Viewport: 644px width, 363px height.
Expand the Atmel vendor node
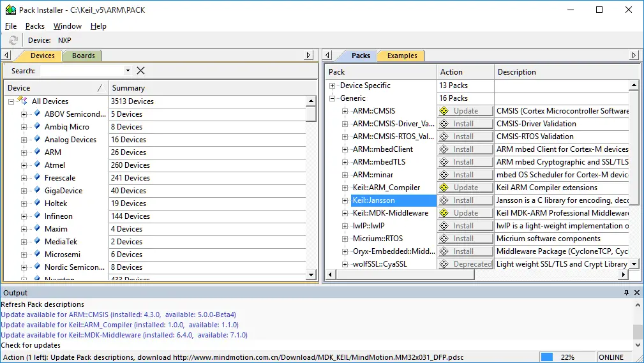tap(24, 165)
